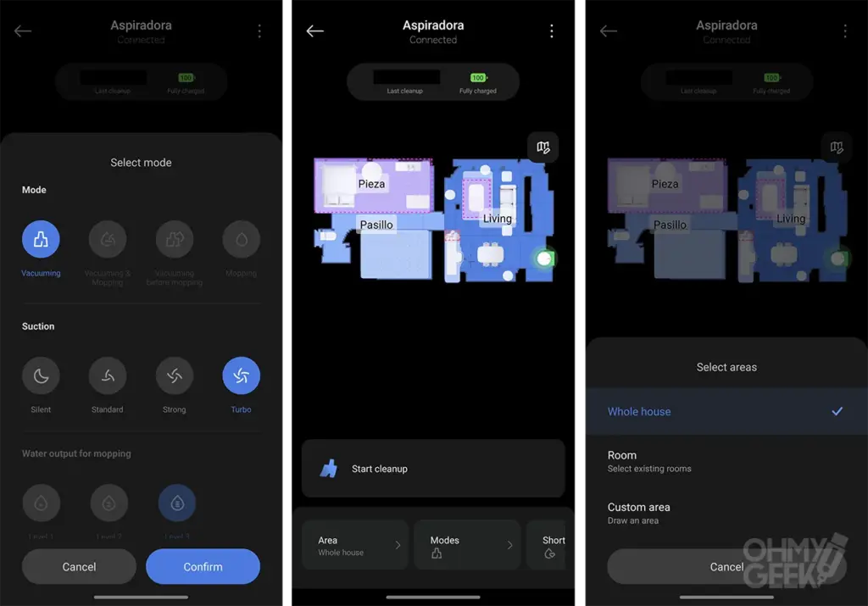
Task: Open Area Whole house selector
Action: (355, 545)
